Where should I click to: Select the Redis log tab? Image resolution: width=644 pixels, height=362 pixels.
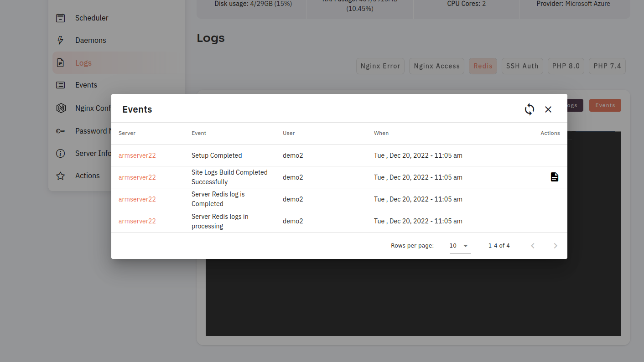click(x=483, y=66)
